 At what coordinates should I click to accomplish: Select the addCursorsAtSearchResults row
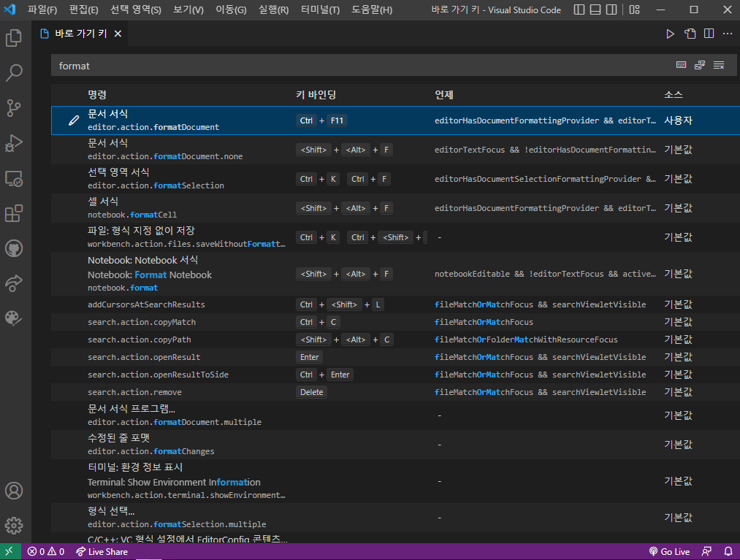click(x=395, y=304)
